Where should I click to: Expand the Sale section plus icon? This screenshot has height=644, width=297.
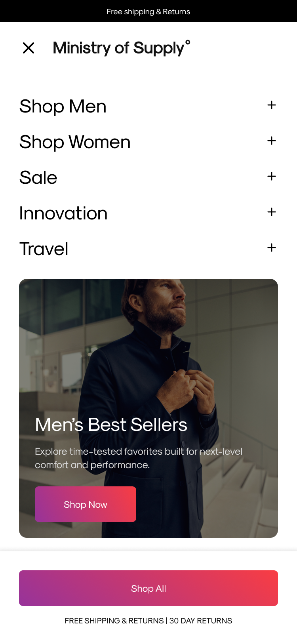pos(272,176)
